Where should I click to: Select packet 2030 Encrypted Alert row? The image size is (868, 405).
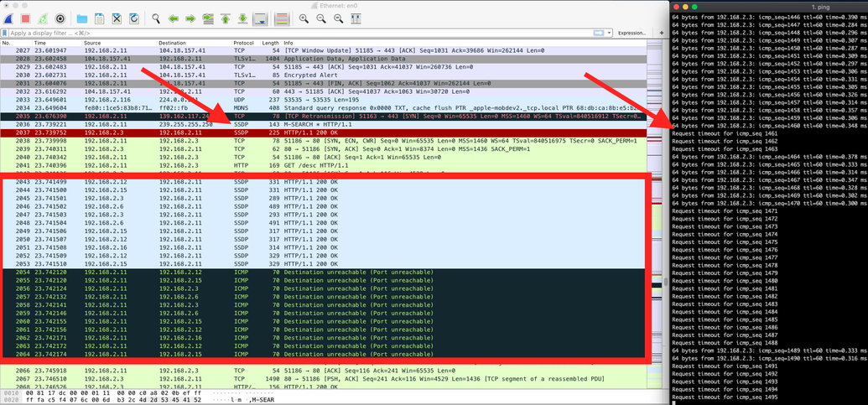(x=323, y=75)
